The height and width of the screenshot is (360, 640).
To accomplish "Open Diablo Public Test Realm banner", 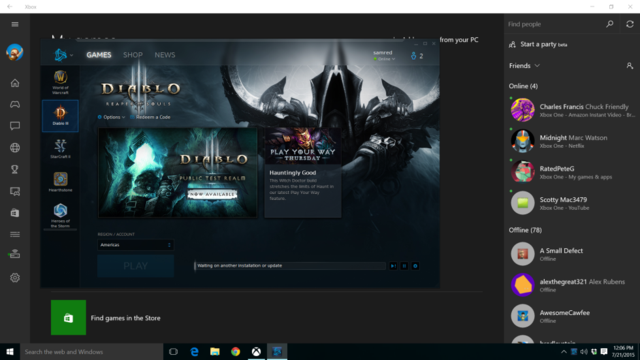I will (178, 173).
